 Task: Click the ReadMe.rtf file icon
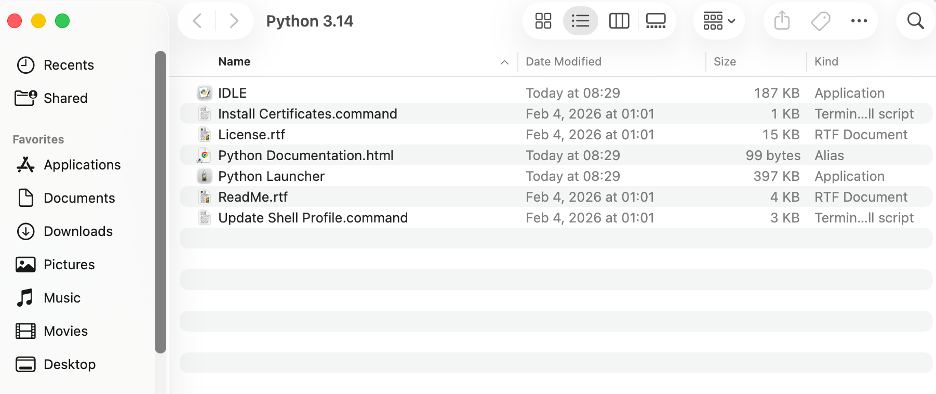[x=205, y=197]
